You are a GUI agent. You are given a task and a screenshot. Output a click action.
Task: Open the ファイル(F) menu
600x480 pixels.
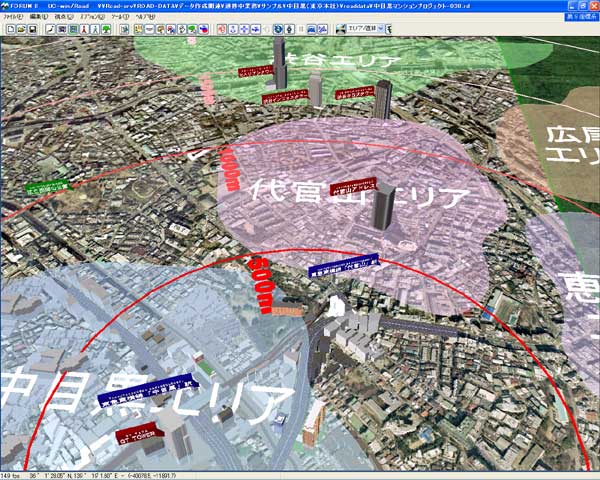coord(13,17)
